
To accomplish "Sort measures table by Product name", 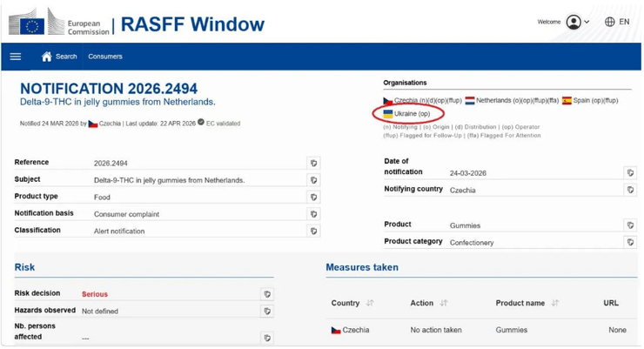I will [554, 304].
